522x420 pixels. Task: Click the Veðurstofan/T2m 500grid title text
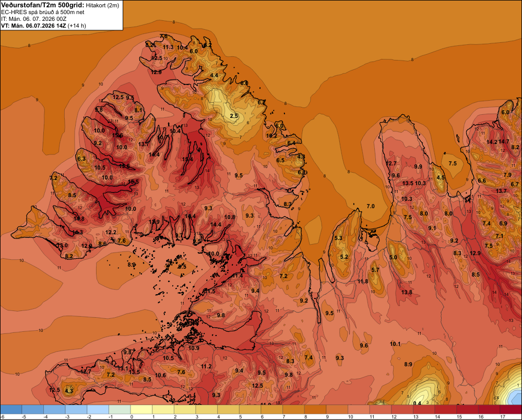(x=42, y=5)
